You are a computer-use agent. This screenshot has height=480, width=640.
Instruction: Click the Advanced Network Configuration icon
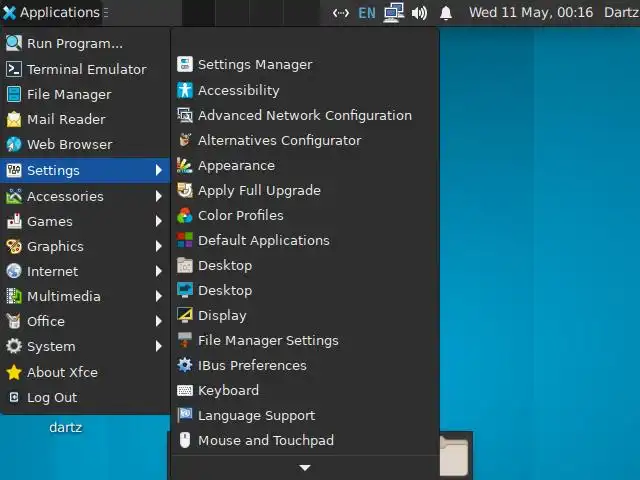click(185, 116)
